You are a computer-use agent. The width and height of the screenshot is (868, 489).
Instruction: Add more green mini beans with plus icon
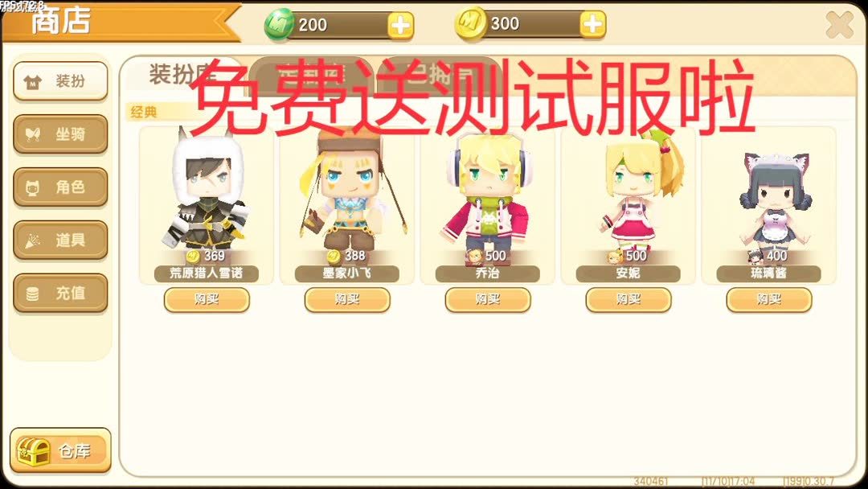pos(400,26)
